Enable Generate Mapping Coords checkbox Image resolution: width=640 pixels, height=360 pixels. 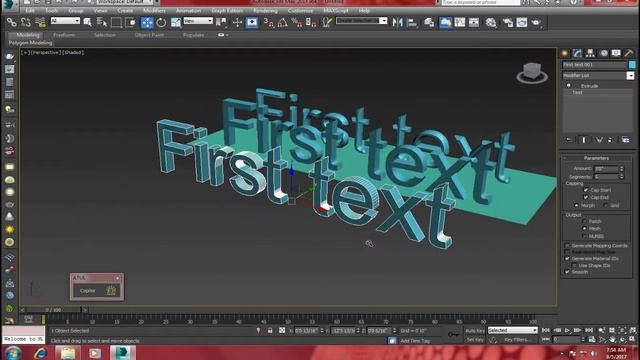pos(567,246)
